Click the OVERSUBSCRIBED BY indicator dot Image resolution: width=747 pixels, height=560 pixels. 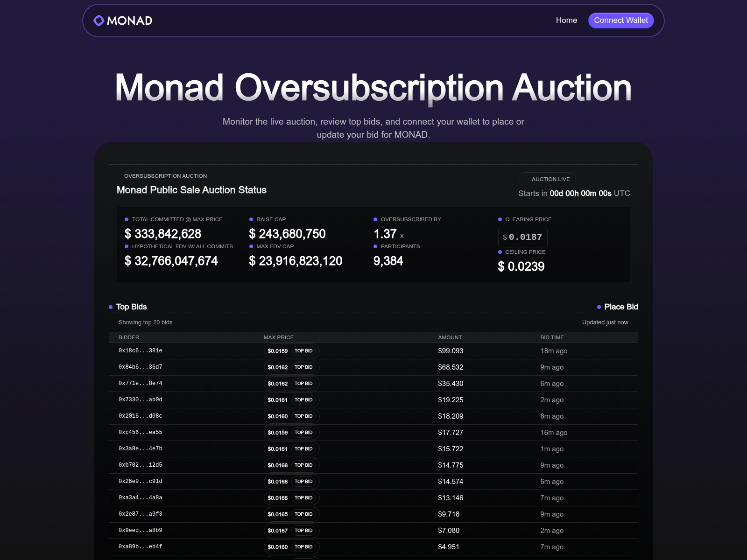(375, 219)
